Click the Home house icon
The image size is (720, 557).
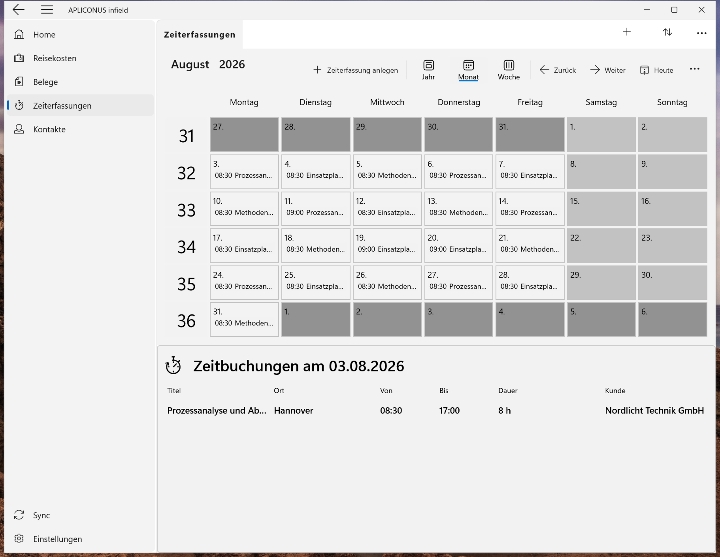pos(19,34)
